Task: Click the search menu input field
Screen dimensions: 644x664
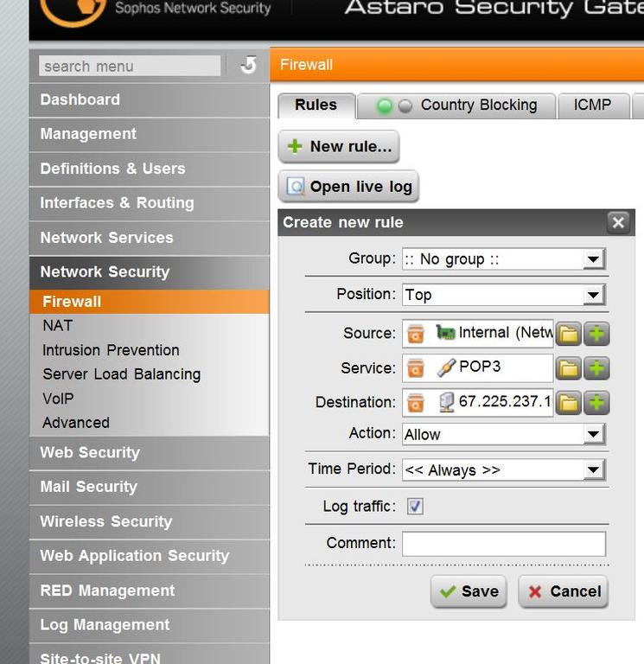Action: click(130, 66)
